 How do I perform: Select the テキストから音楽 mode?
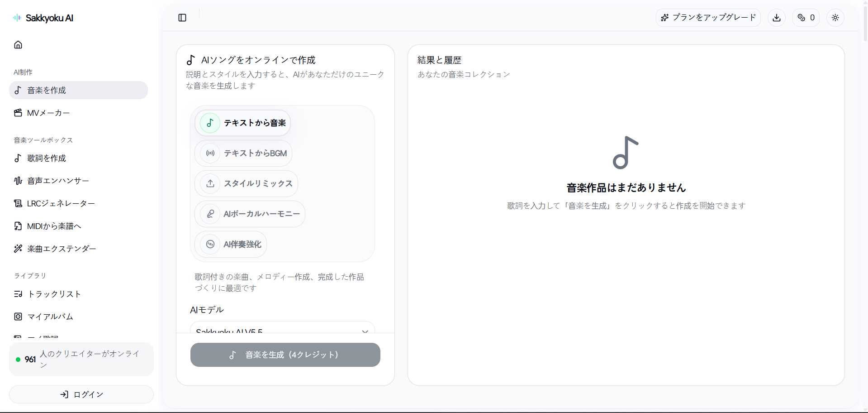(x=243, y=123)
